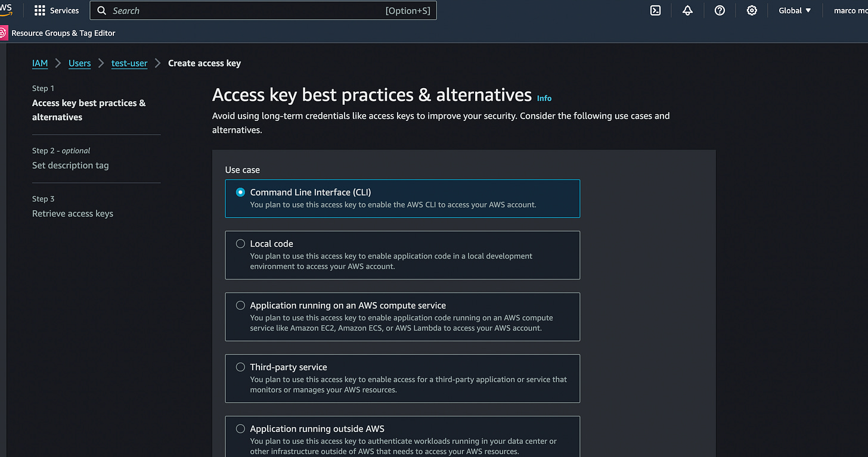
Task: Open the Help panel via question mark icon
Action: pyautogui.click(x=720, y=10)
